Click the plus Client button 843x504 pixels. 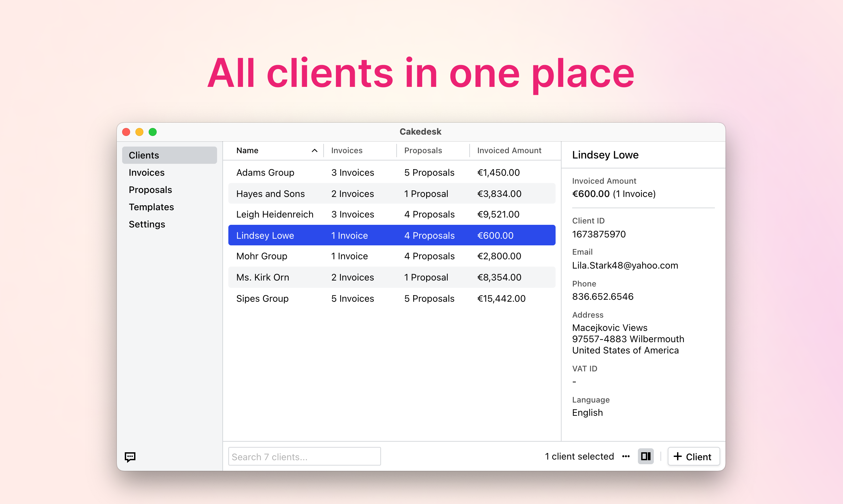(x=693, y=456)
